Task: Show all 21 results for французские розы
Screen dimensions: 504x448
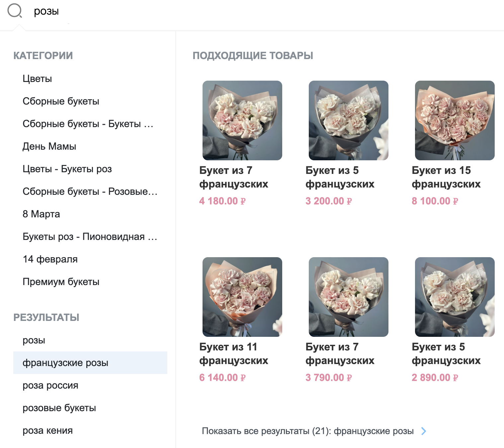Action: click(308, 431)
